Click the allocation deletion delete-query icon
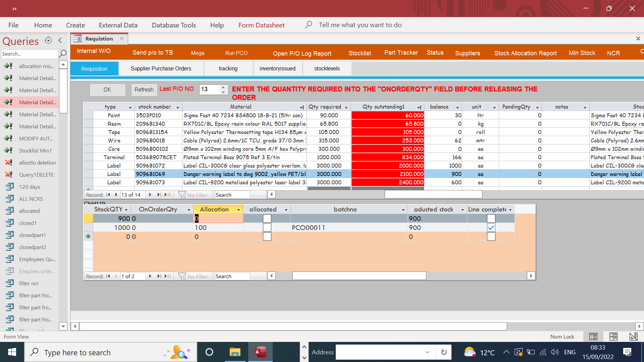Image resolution: width=644 pixels, height=362 pixels. click(x=8, y=163)
